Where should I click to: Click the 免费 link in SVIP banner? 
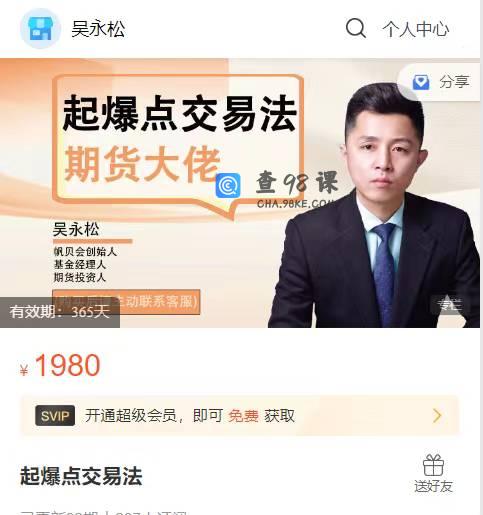point(243,416)
